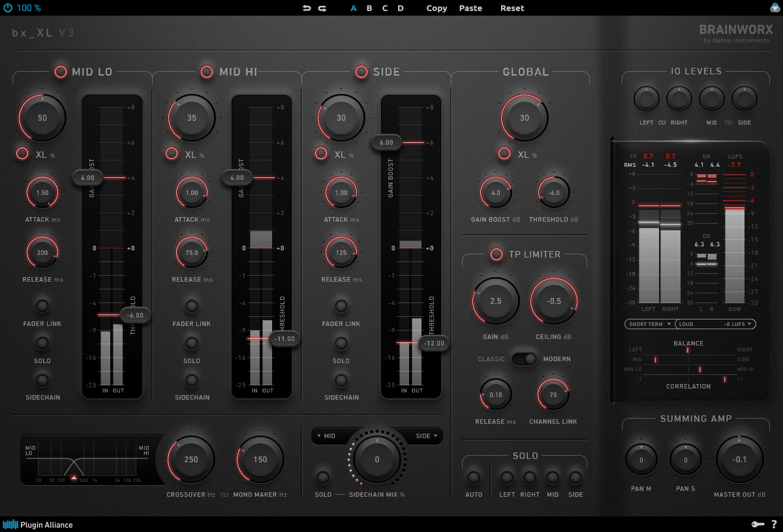Click the Sidechain Mix knob

tap(377, 459)
